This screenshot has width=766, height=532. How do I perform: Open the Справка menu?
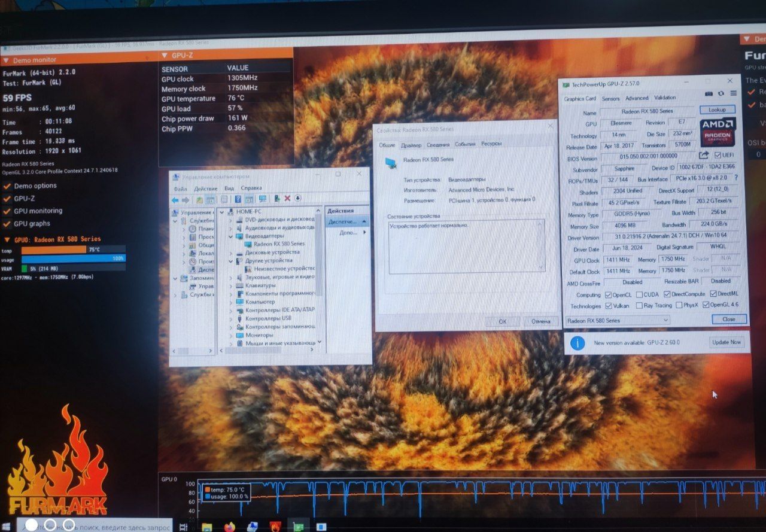click(x=251, y=188)
